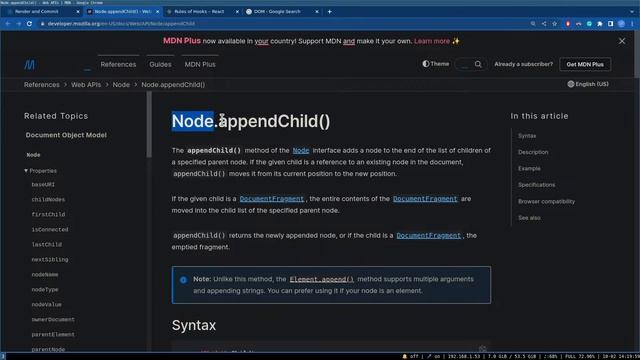Copy the syntax code block to clipboard
Screen dimensions: 640x360
[x=482, y=349]
